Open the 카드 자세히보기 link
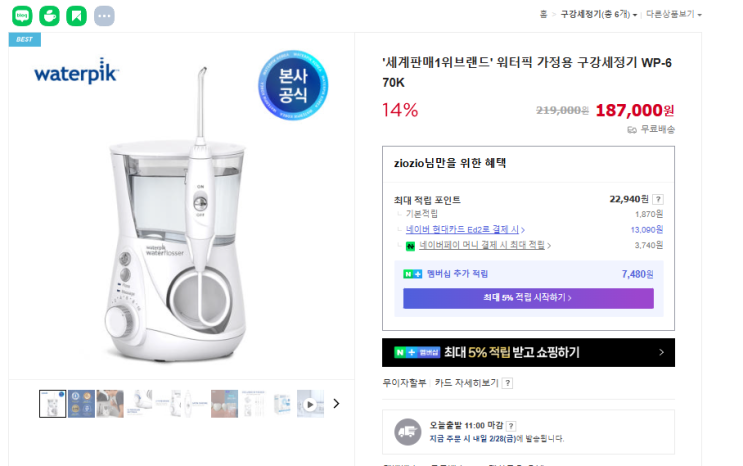Screen dimensions: 743x466 466,383
